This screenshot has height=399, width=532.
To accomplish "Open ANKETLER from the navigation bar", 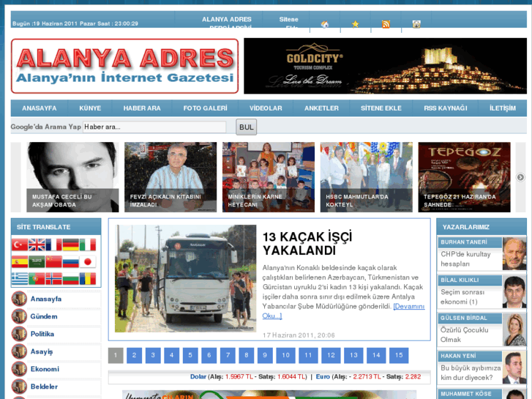I will tap(321, 108).
